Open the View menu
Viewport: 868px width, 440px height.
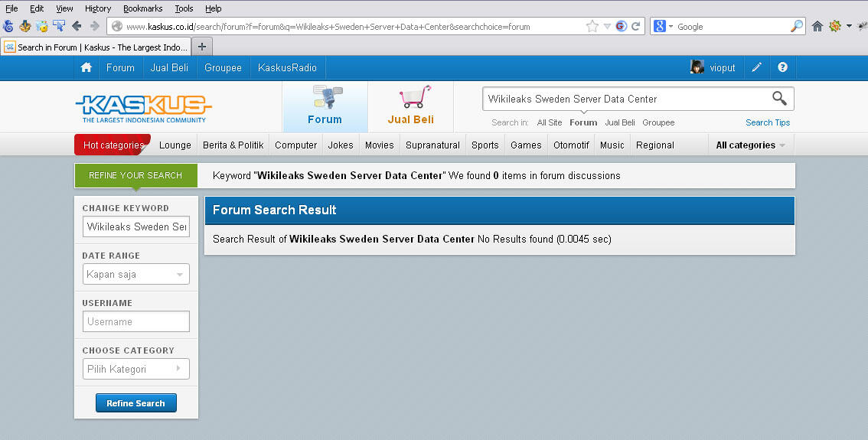tap(64, 8)
